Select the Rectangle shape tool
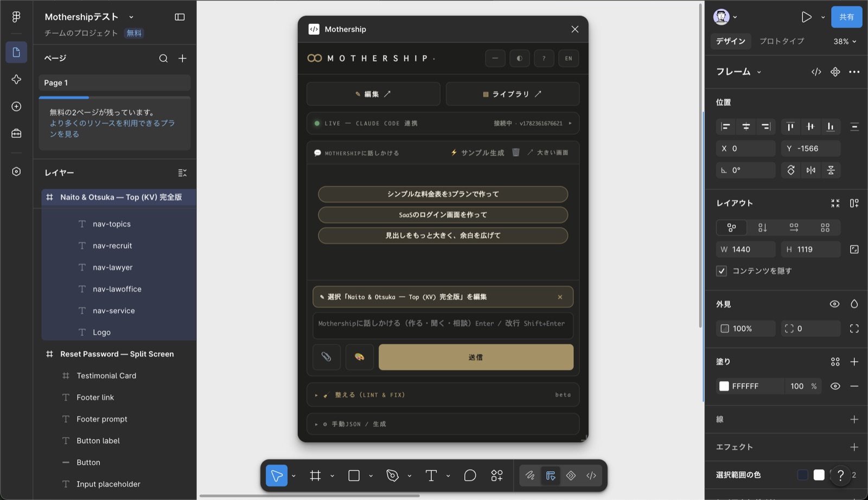 point(354,476)
